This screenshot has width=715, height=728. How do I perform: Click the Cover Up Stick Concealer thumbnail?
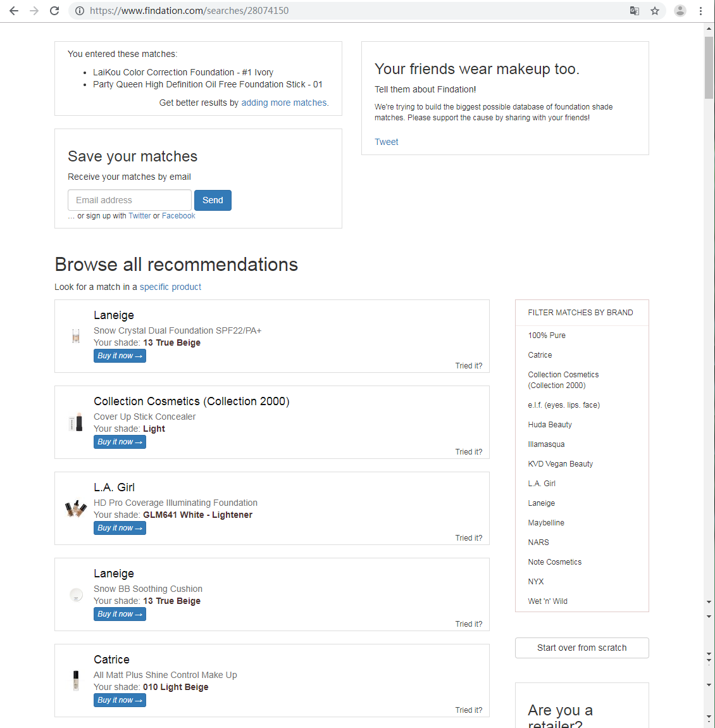point(76,422)
